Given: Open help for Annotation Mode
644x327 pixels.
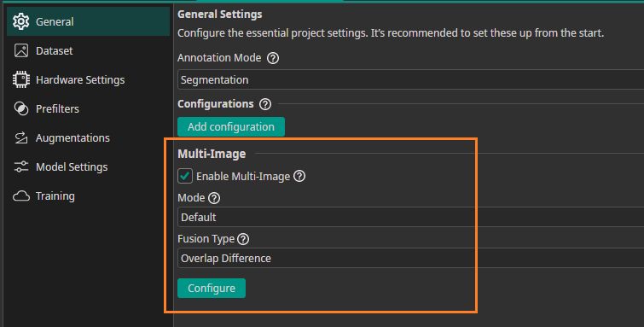Looking at the screenshot, I should coord(273,58).
